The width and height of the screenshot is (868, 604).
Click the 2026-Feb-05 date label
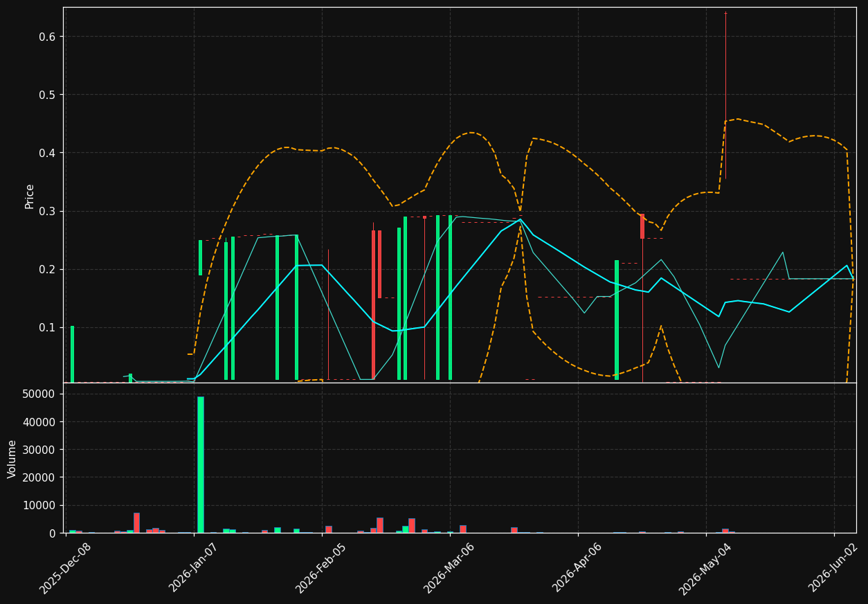coord(321,568)
